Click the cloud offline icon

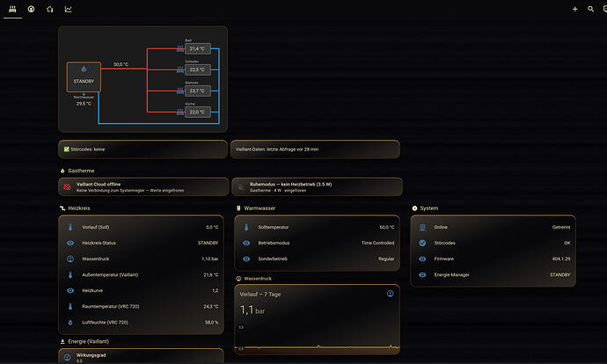pyautogui.click(x=68, y=187)
